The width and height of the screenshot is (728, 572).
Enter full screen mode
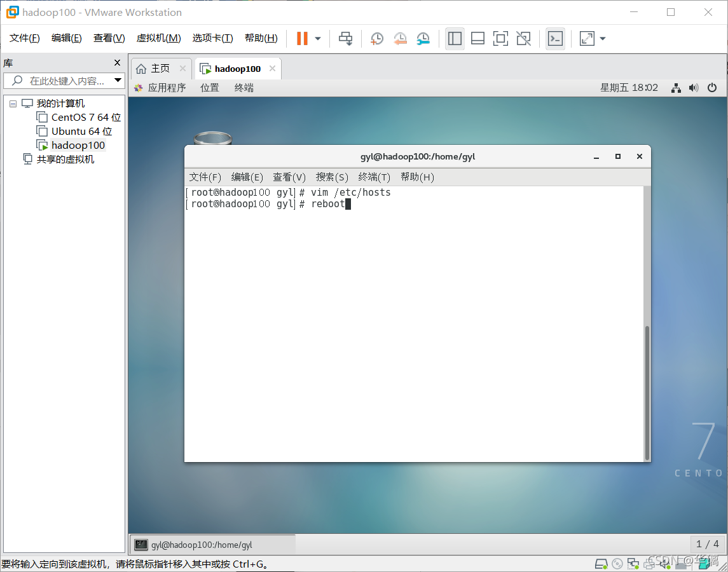pos(500,38)
